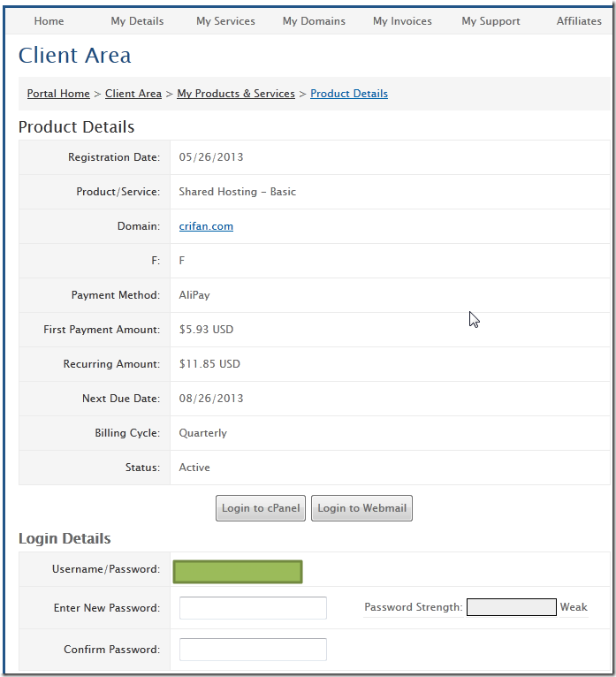Go to My Services menu

coord(225,21)
